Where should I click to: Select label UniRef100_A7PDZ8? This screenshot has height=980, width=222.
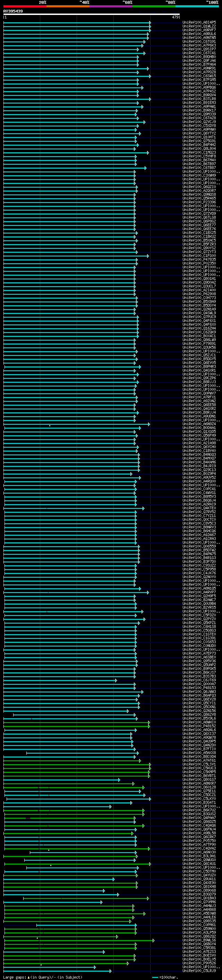click(199, 72)
